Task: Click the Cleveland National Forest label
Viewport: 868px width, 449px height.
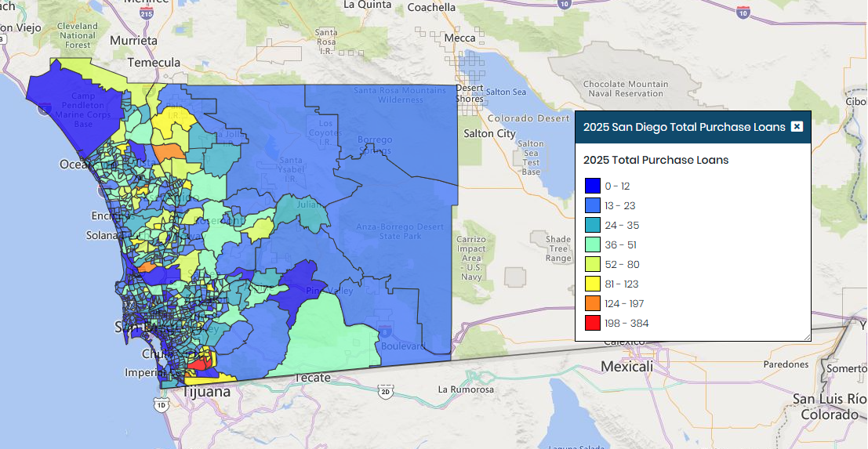Action: click(x=78, y=35)
